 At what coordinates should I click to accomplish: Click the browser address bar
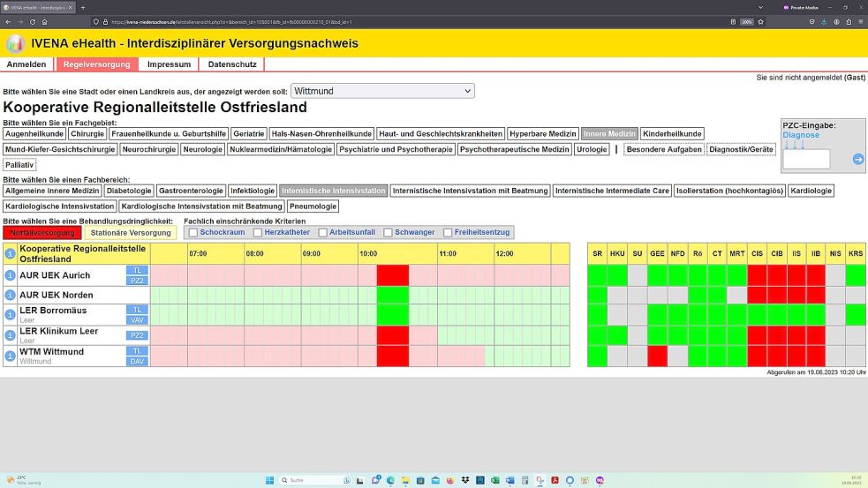(410, 22)
